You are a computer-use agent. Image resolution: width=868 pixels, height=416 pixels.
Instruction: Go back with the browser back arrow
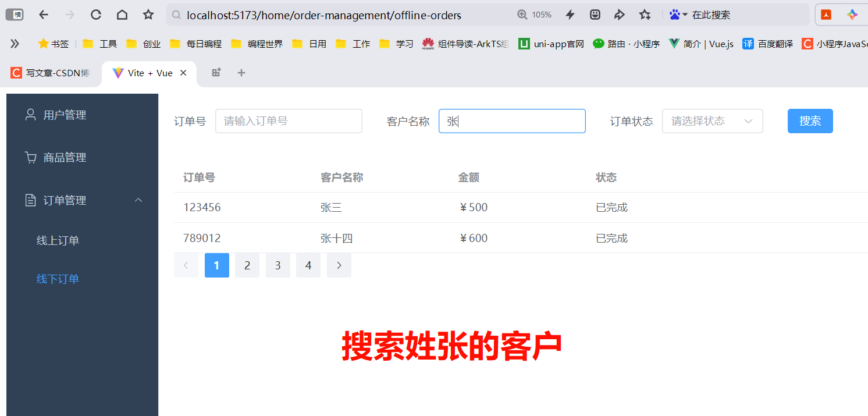(x=44, y=15)
